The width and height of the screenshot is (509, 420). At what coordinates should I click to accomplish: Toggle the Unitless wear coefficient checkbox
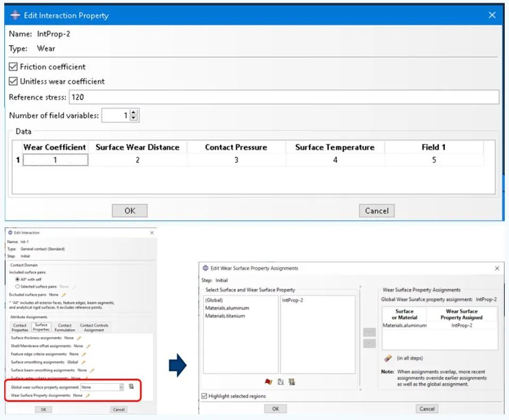click(x=13, y=81)
